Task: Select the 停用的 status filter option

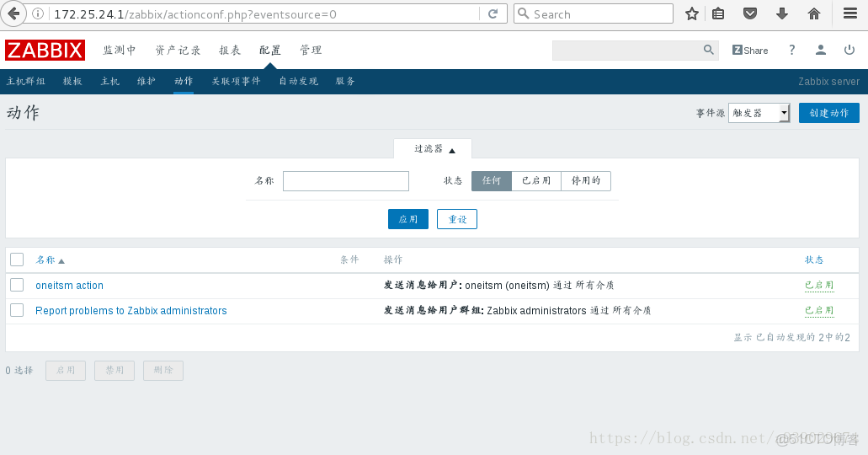Action: pyautogui.click(x=586, y=180)
